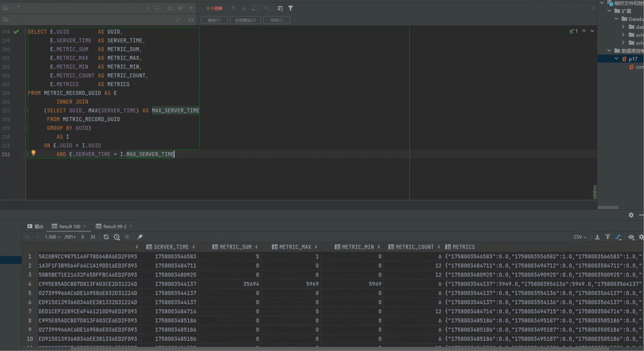Click the yellow lightbulb intention icon
This screenshot has width=644, height=351.
point(33,153)
